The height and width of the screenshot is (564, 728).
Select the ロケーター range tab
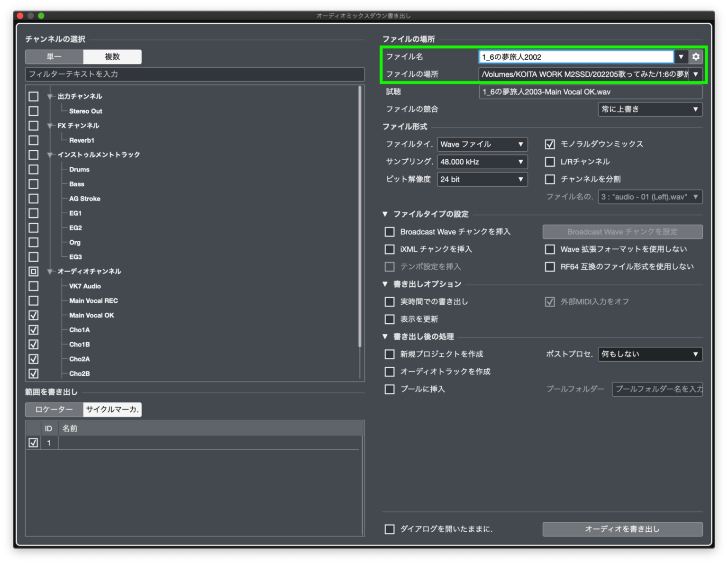(x=54, y=409)
